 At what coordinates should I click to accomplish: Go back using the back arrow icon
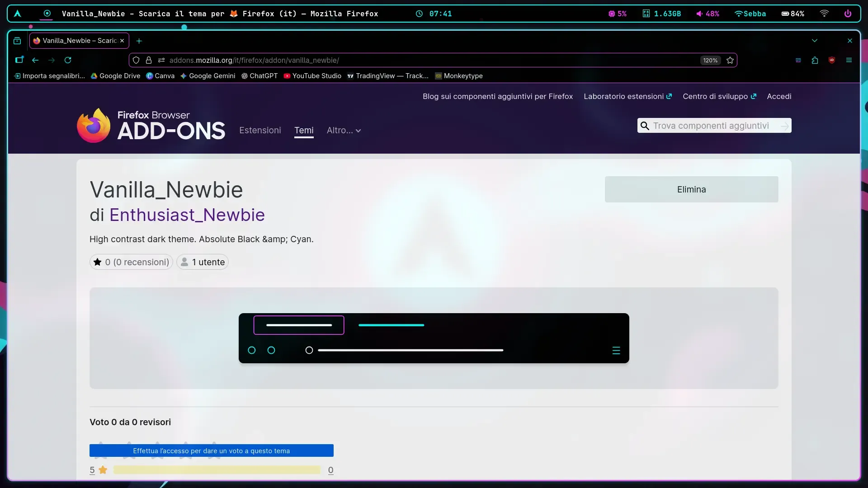[x=35, y=60]
